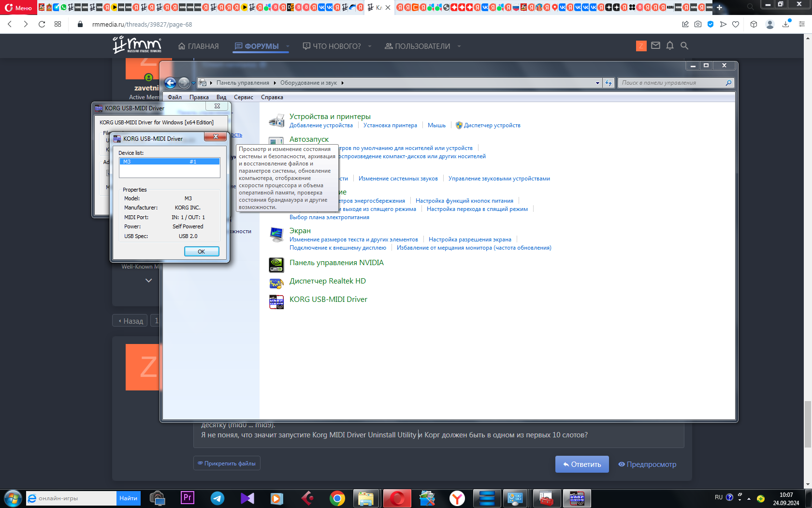Click the rmm forum logo
The width and height of the screenshot is (812, 508).
pos(137,45)
